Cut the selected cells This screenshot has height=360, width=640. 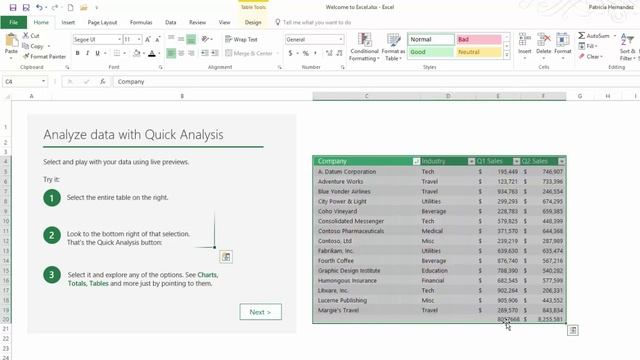[x=31, y=36]
